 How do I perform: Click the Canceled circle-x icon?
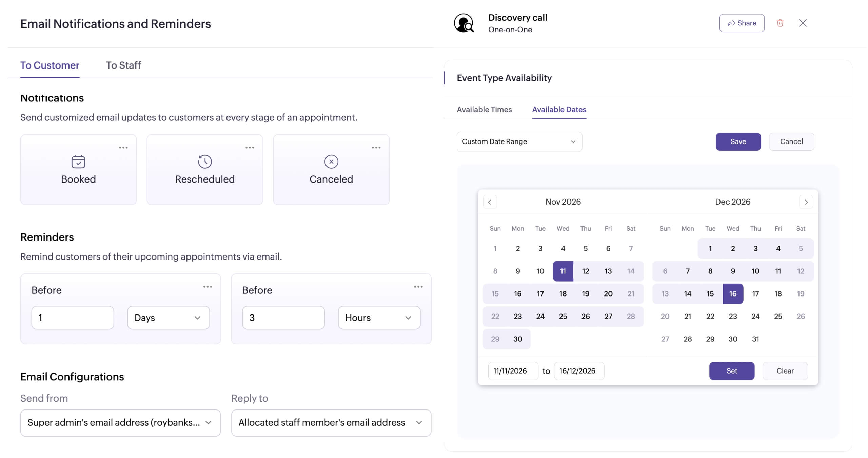coord(331,161)
